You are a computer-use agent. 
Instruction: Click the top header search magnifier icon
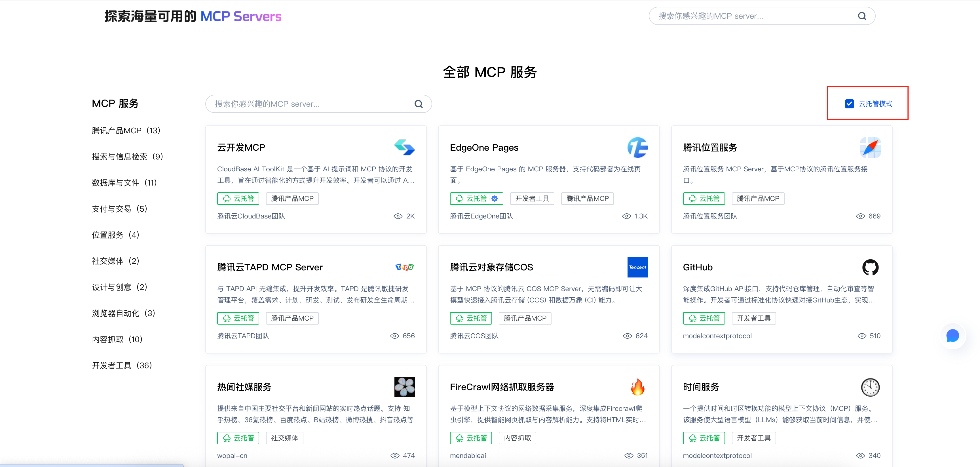(862, 16)
